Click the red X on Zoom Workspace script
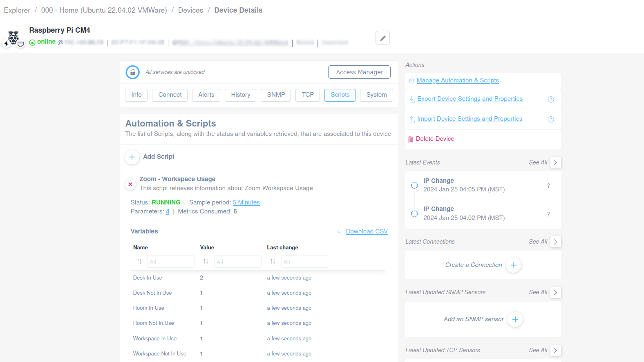Screen dimensions: 644x362 pyautogui.click(x=130, y=184)
